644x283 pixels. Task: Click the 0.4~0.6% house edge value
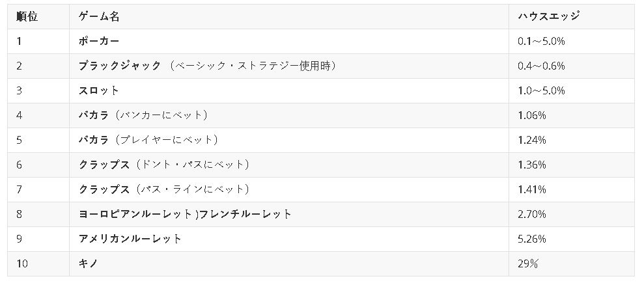[x=540, y=66]
